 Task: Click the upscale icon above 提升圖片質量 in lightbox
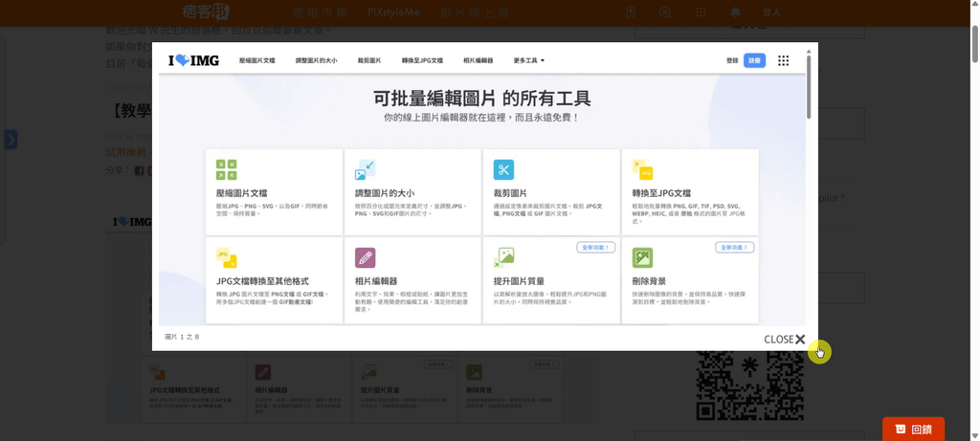503,258
